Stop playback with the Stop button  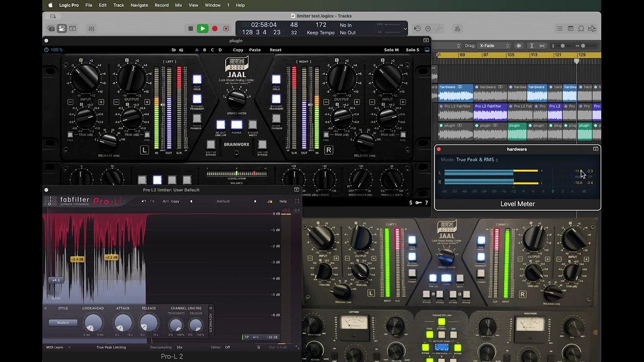(x=190, y=29)
